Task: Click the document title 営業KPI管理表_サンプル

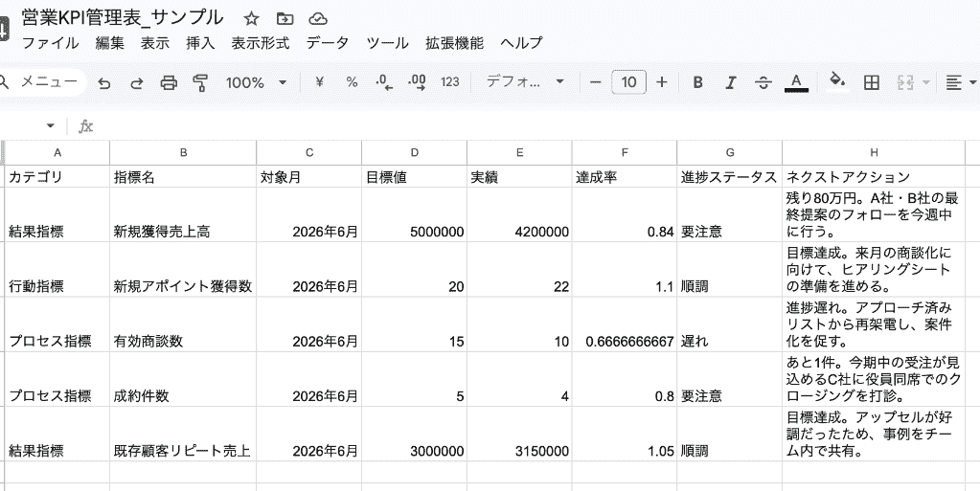Action: pyautogui.click(x=122, y=17)
